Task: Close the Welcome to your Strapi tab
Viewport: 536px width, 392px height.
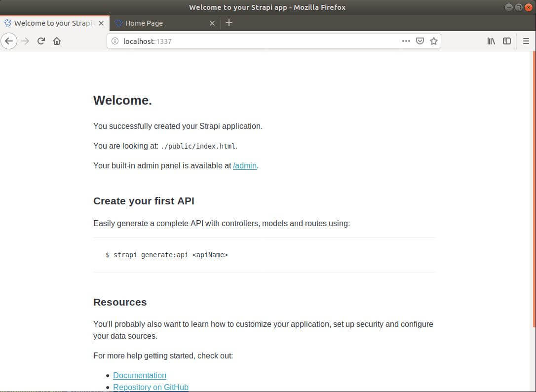Action: [102, 23]
